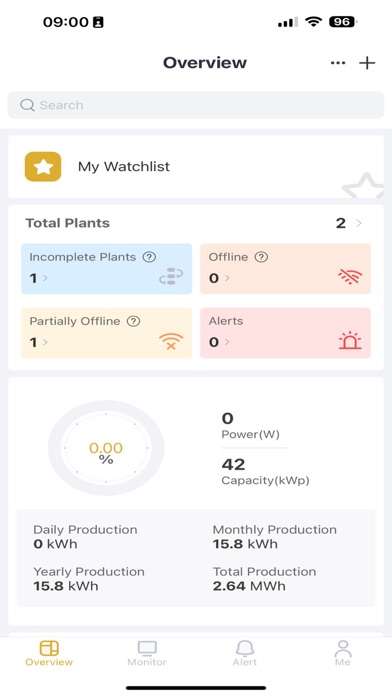Open the Alerts count chevron
The height and width of the screenshot is (696, 392).
point(227,342)
